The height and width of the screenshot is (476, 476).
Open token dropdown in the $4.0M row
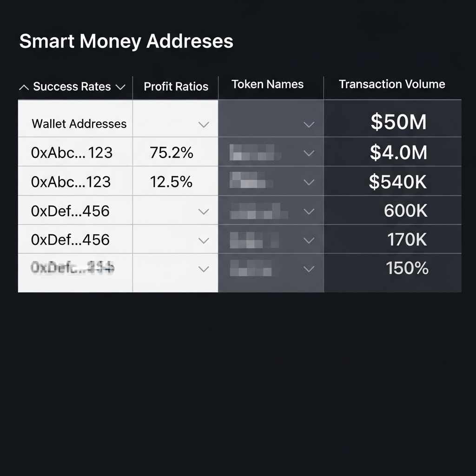[309, 153]
